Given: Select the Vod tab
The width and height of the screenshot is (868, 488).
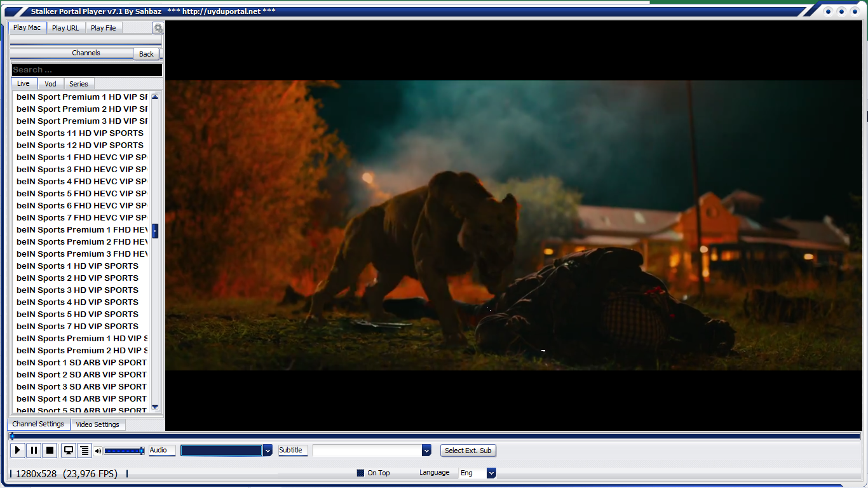Looking at the screenshot, I should click(x=51, y=84).
